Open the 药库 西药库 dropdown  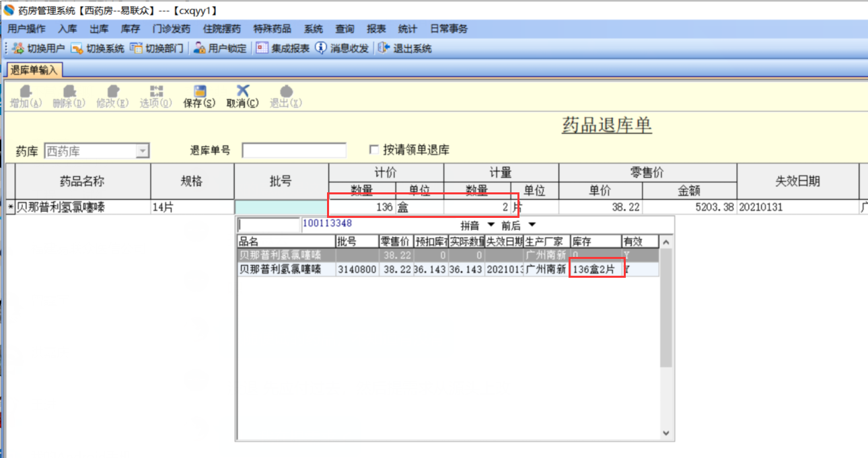tap(142, 151)
